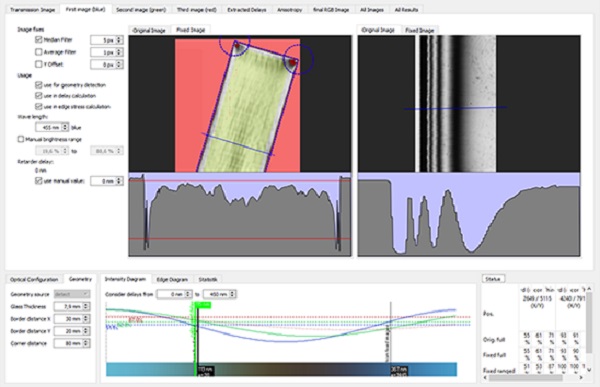Show right panel's Fixed Image tab
This screenshot has height=387, width=600.
tap(419, 30)
